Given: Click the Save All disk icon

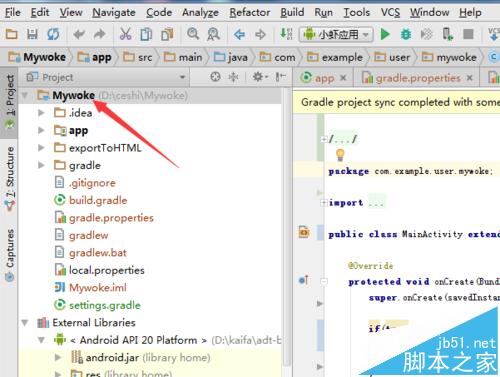Looking at the screenshot, I should click(32, 34).
